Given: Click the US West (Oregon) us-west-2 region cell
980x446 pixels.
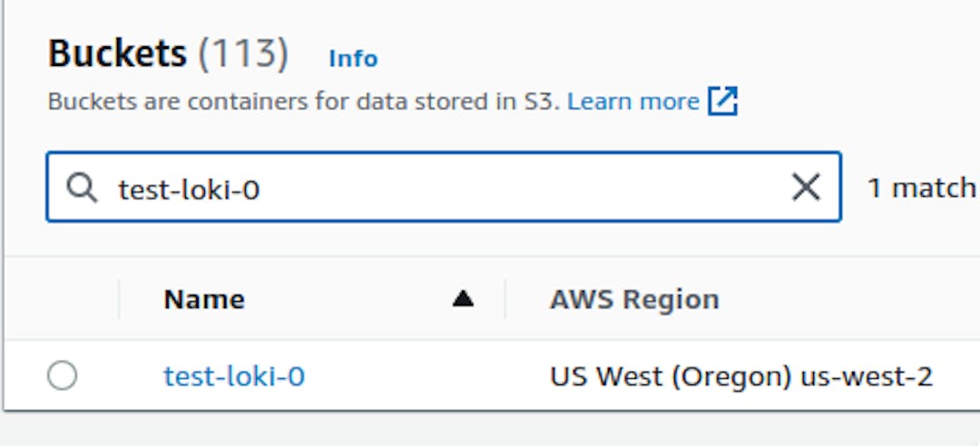Looking at the screenshot, I should 740,376.
